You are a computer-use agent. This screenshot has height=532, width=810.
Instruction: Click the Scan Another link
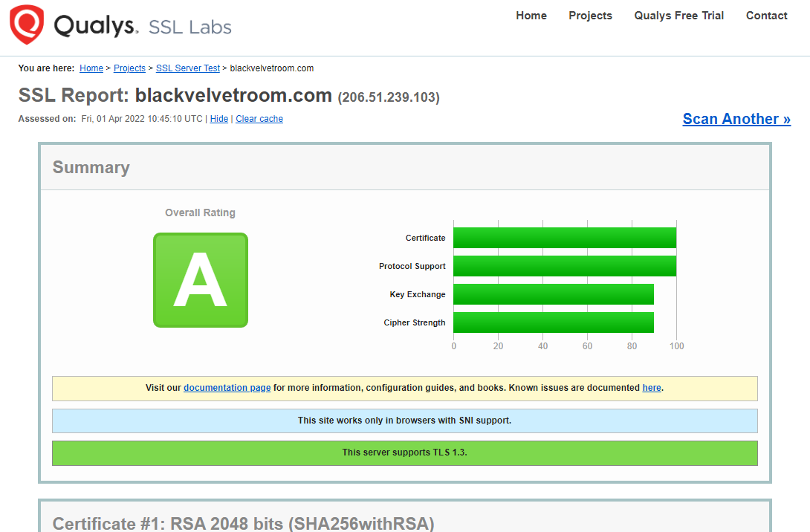[736, 119]
